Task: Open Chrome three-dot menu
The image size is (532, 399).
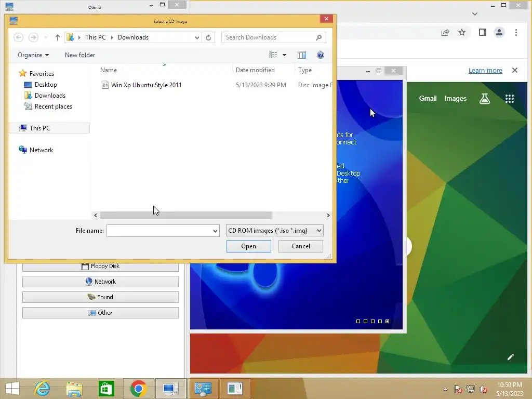Action: tap(516, 33)
